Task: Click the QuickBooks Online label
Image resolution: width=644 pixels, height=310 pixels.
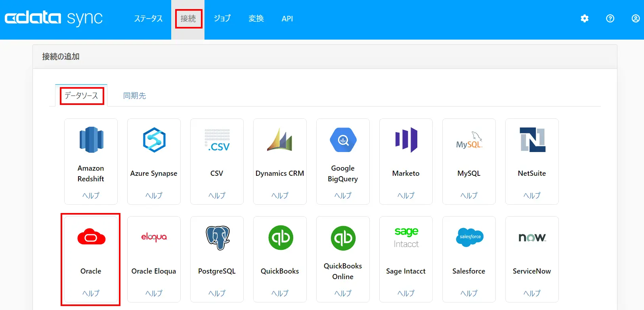Action: click(343, 271)
